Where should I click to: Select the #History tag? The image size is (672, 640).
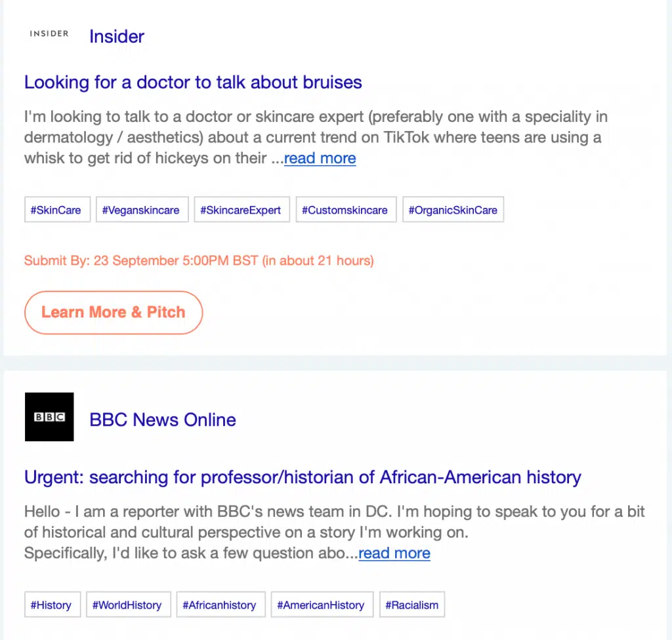click(52, 605)
